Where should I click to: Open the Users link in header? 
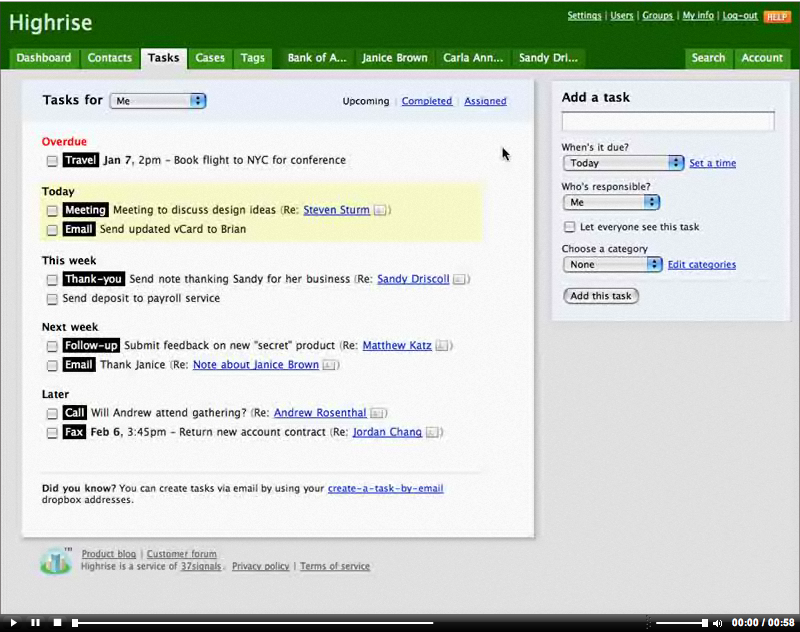622,15
